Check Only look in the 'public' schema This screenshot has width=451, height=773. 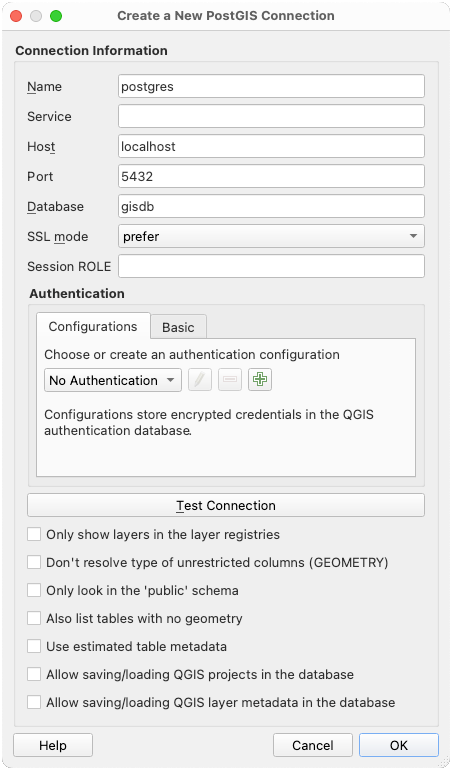pos(34,591)
